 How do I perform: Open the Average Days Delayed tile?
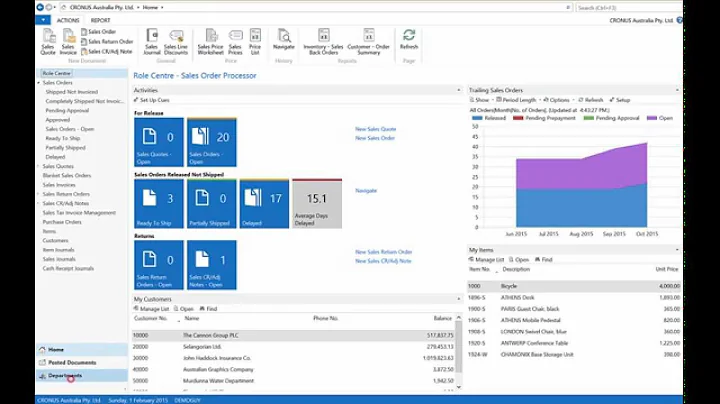317,203
